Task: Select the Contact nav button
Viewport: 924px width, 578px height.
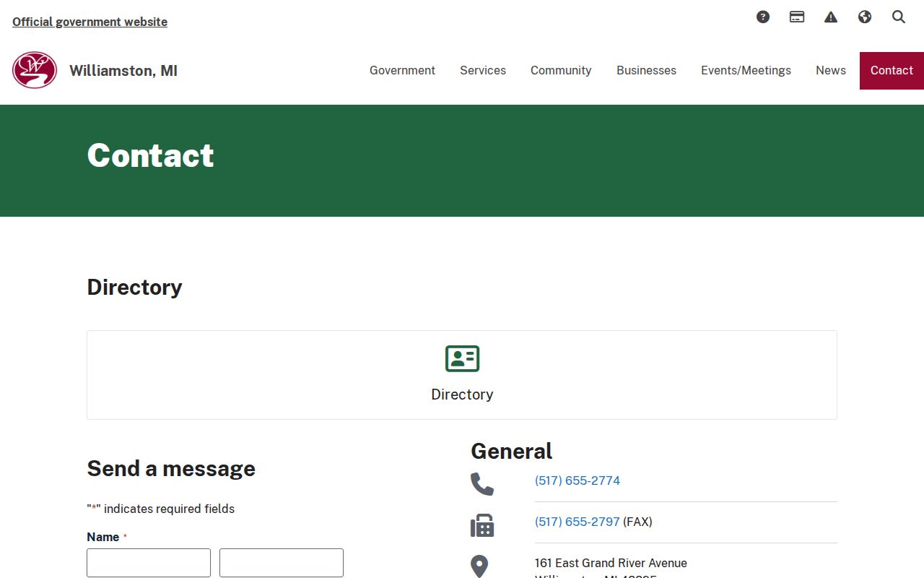Action: (892, 70)
